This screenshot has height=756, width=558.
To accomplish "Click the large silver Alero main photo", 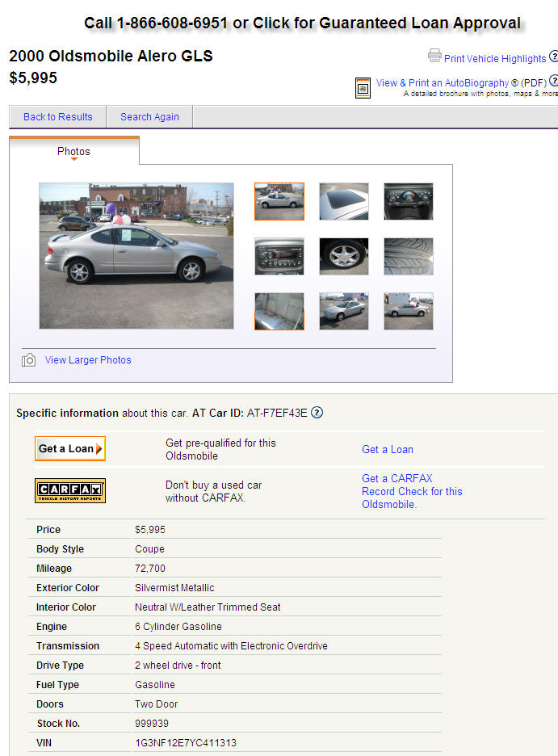I will (136, 255).
